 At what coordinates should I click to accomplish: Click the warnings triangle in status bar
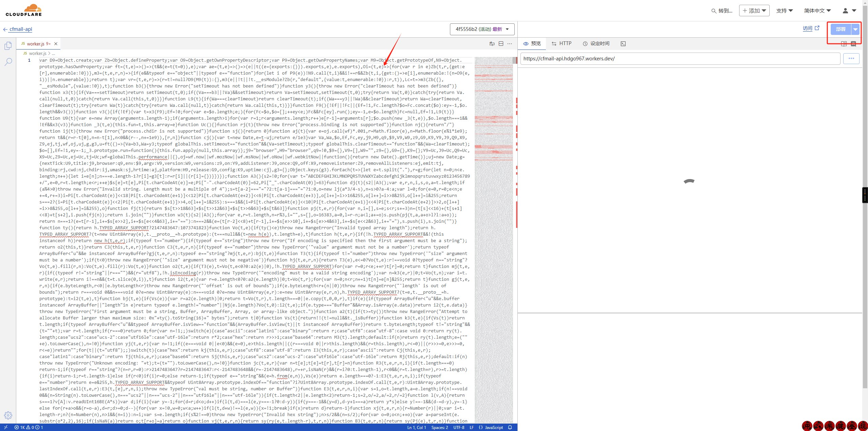(x=28, y=427)
